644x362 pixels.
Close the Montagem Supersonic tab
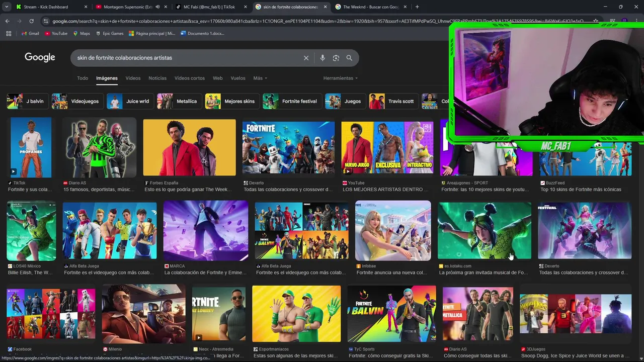166,7
